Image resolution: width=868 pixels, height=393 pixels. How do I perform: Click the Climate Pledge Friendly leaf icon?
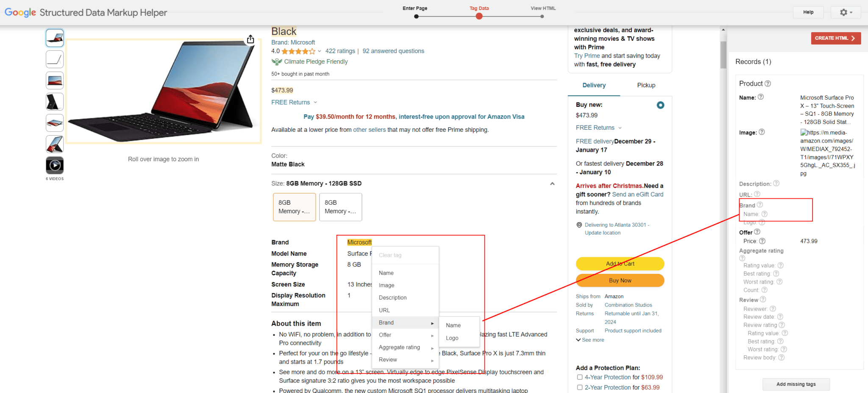(x=277, y=62)
